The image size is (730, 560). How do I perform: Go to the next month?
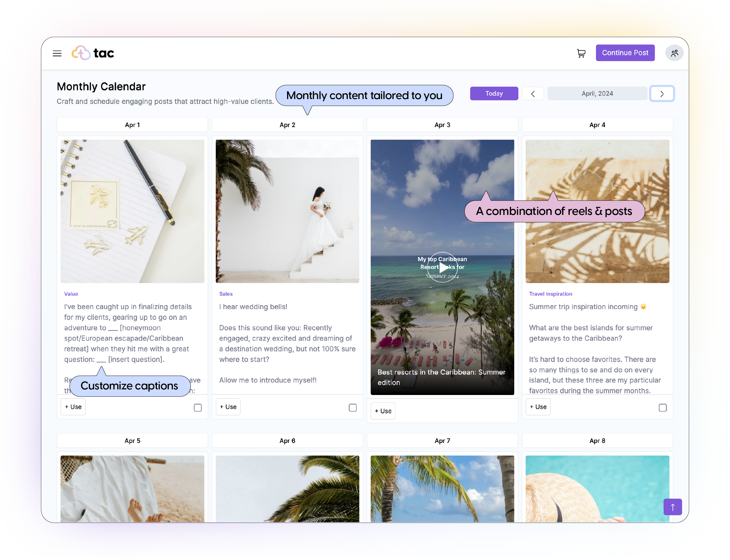pyautogui.click(x=662, y=94)
